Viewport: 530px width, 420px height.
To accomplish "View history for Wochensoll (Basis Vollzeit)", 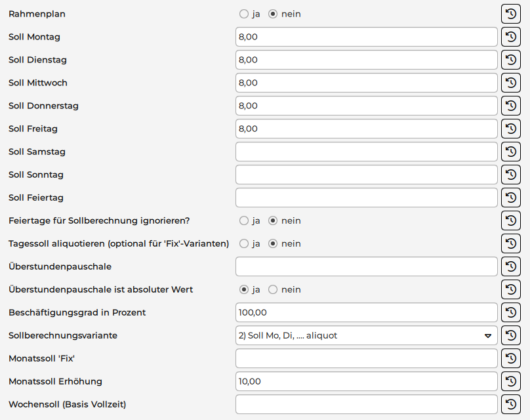I will click(x=511, y=404).
